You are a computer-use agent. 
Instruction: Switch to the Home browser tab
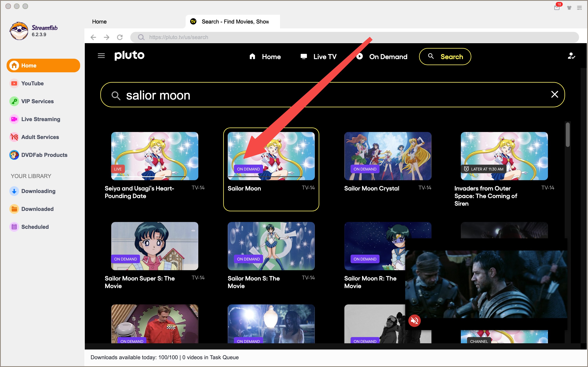99,22
